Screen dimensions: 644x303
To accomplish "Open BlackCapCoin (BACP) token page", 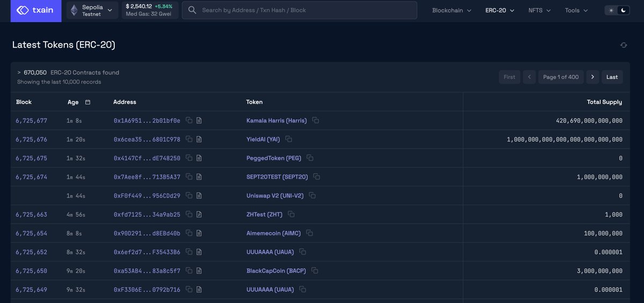I will [x=276, y=271].
